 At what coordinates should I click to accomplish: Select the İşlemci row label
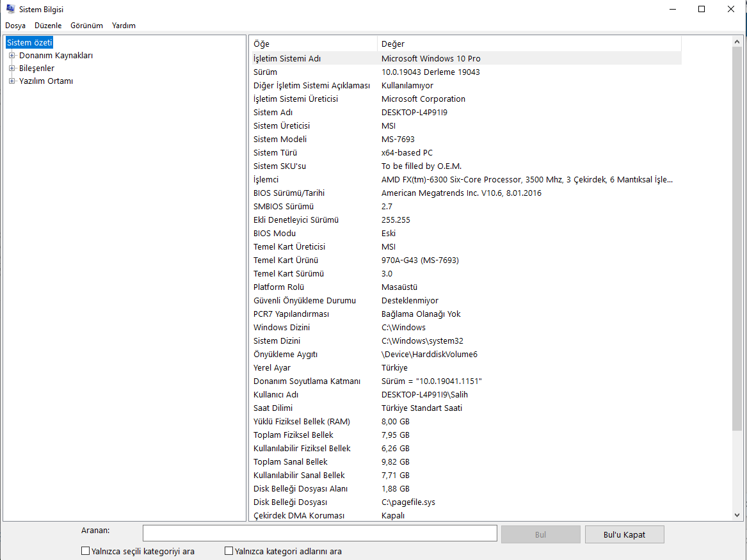point(266,180)
